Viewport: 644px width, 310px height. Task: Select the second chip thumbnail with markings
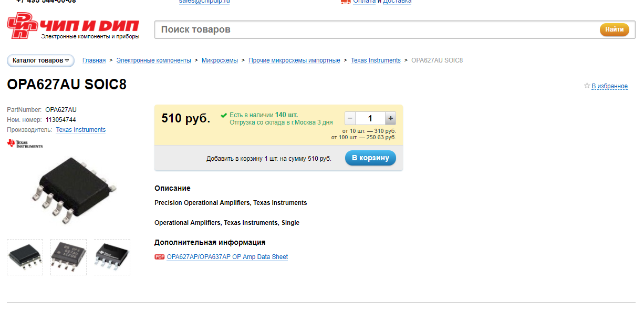[x=68, y=257]
